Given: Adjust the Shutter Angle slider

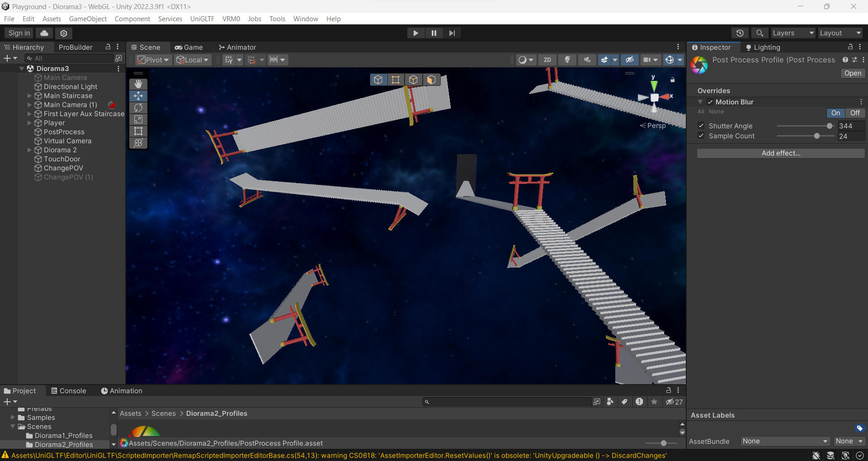Looking at the screenshot, I should (830, 126).
